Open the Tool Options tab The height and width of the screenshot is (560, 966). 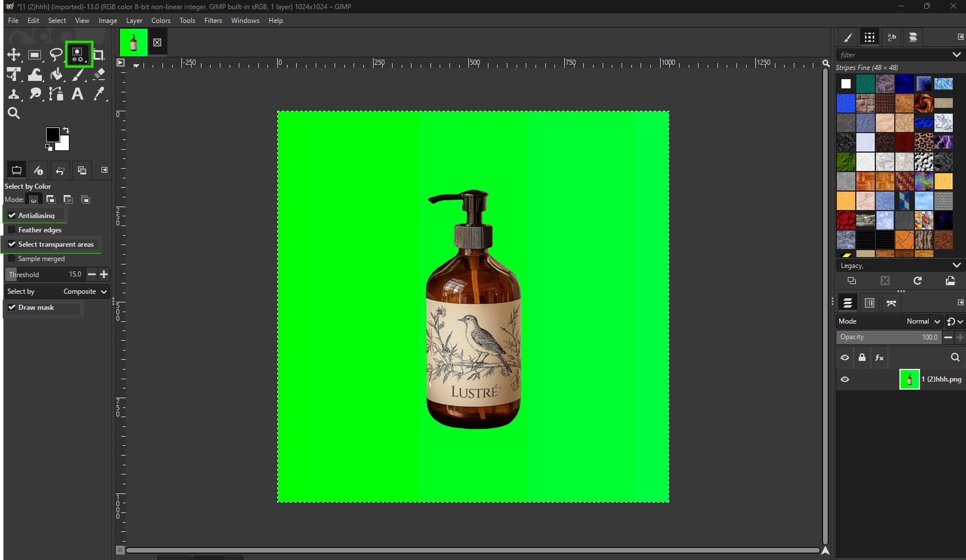[17, 170]
